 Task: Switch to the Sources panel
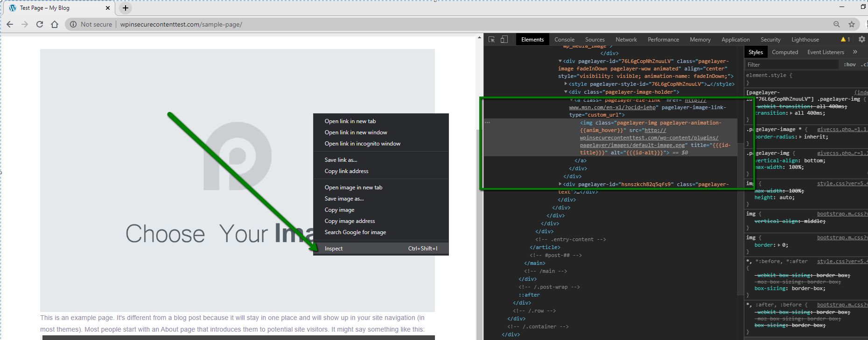pyautogui.click(x=595, y=40)
